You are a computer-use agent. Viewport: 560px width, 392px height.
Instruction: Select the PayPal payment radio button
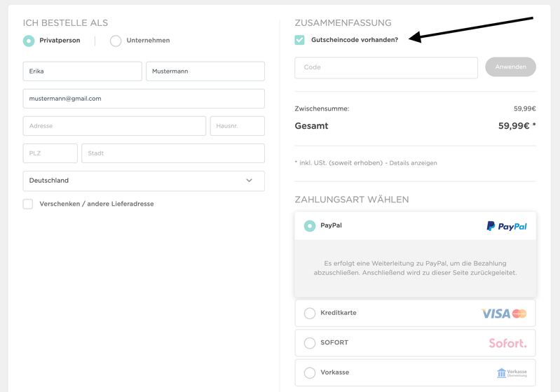(310, 226)
